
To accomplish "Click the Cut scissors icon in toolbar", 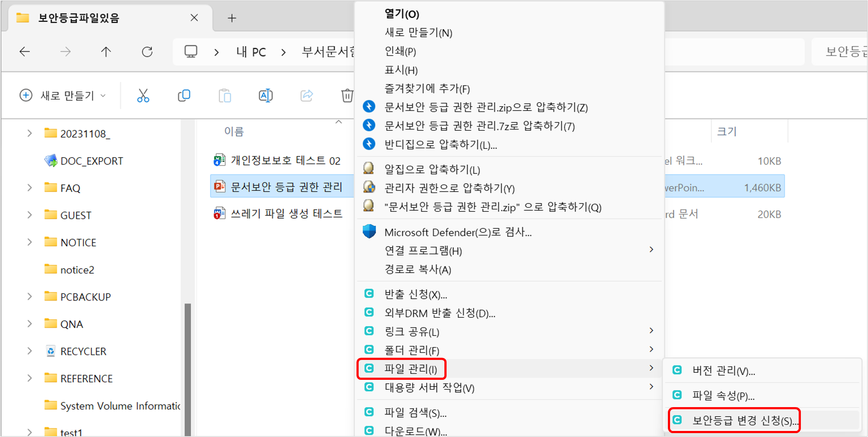I will [143, 95].
